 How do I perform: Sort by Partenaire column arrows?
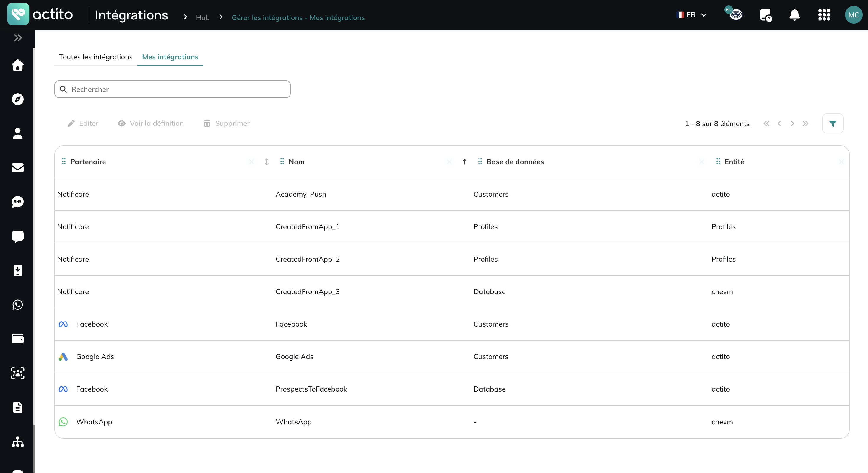coord(266,162)
